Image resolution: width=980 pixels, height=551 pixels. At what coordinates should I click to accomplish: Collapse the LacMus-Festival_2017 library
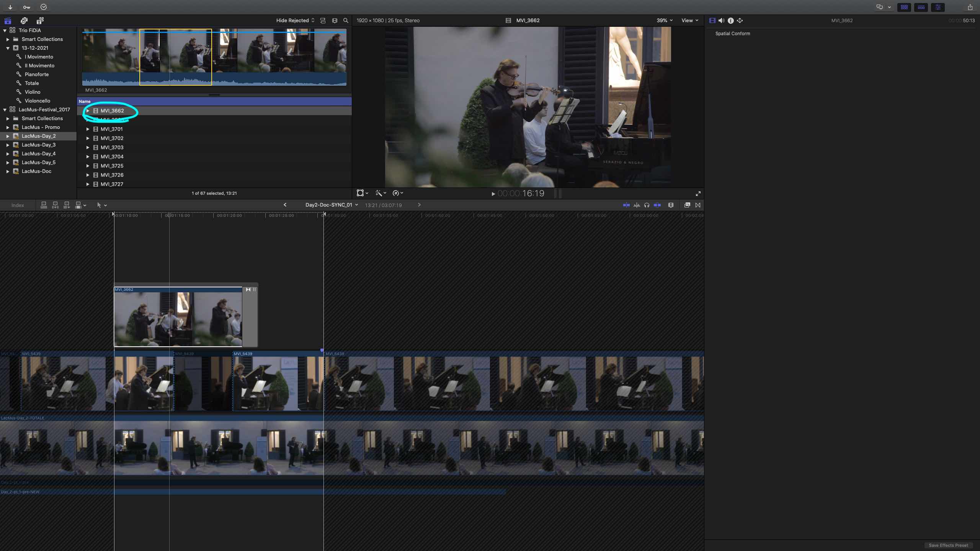point(5,109)
